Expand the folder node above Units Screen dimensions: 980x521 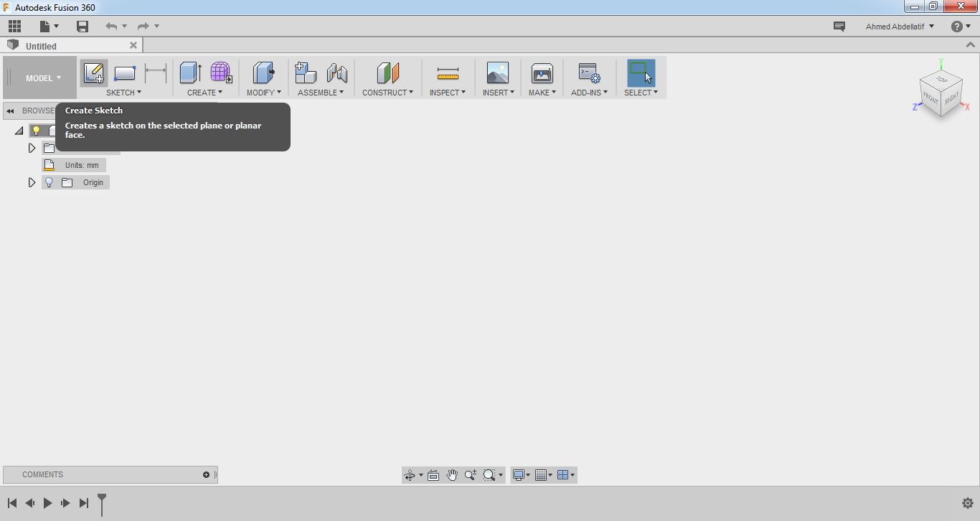(x=32, y=148)
